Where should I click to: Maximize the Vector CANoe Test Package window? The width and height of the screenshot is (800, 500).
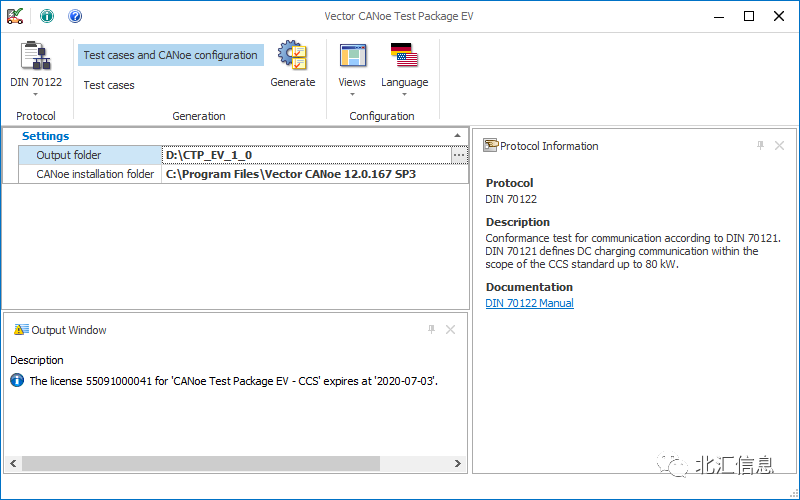click(749, 16)
